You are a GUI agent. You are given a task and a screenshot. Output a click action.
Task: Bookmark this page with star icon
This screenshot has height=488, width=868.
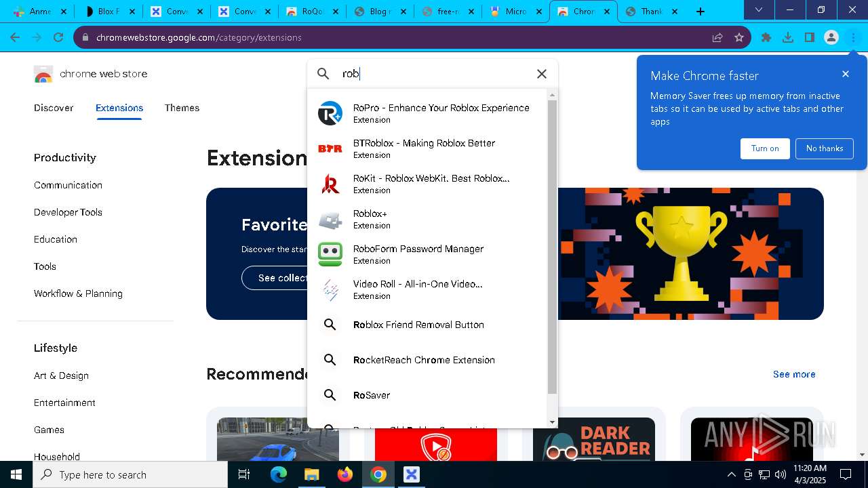pos(739,37)
